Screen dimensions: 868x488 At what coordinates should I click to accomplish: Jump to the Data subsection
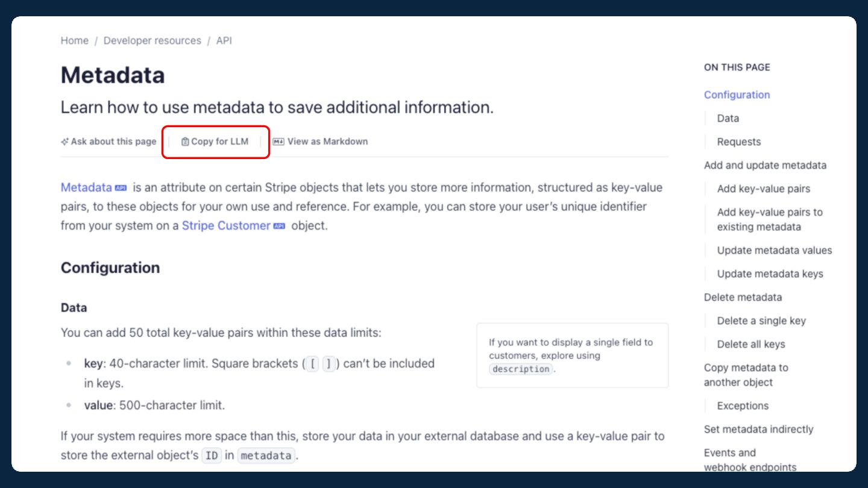click(728, 118)
